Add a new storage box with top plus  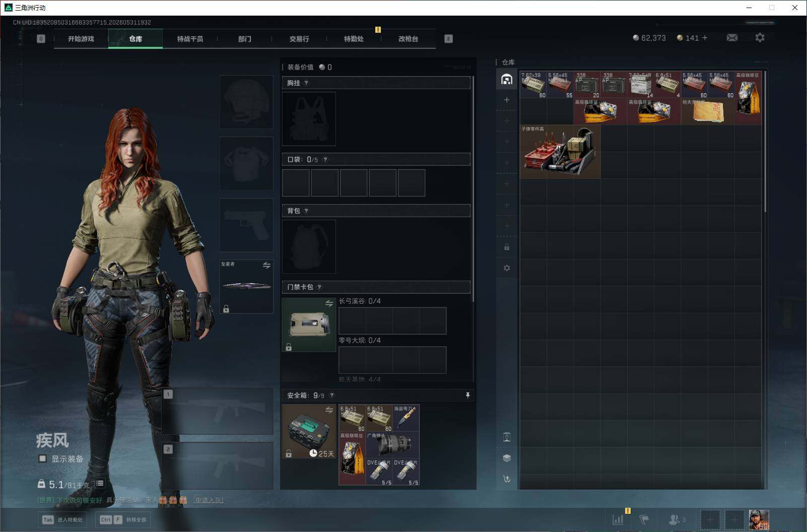point(507,100)
